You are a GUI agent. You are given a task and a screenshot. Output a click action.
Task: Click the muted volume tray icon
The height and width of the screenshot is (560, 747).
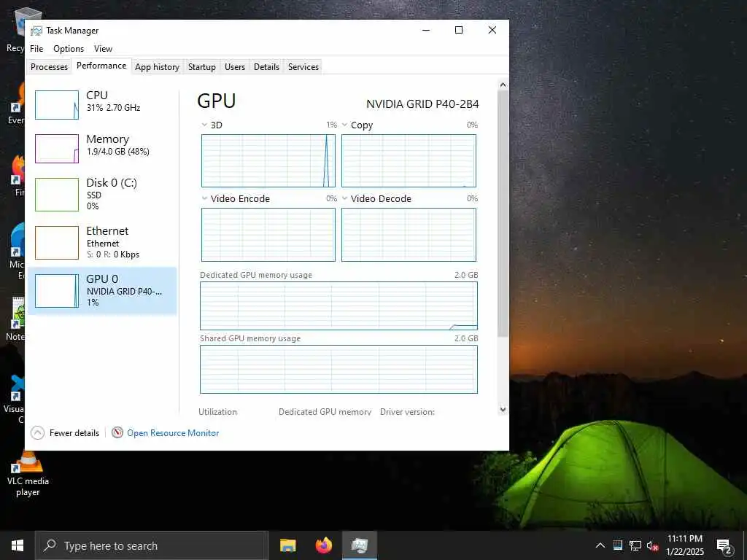[652, 545]
